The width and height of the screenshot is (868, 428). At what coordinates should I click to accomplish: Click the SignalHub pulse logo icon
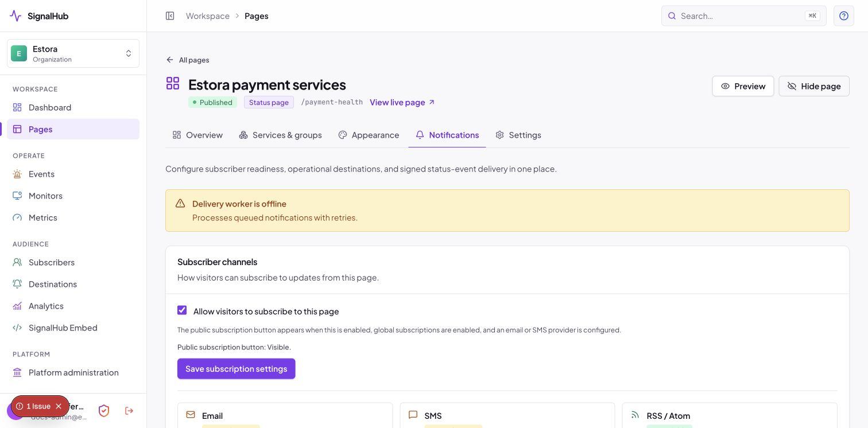(15, 16)
